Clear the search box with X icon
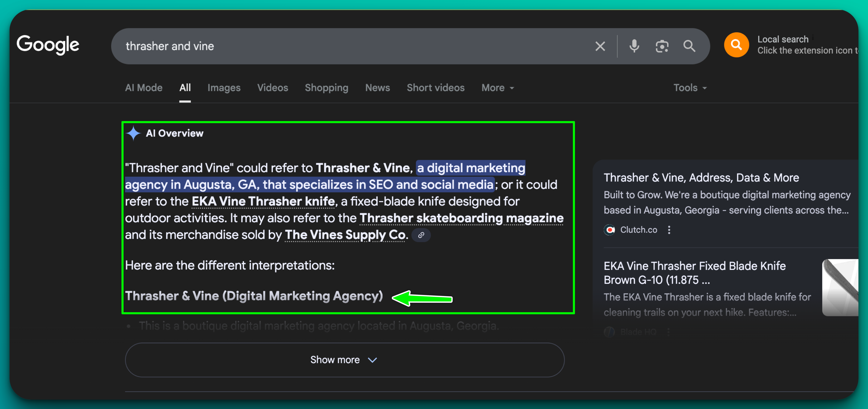Viewport: 868px width, 409px height. click(x=600, y=46)
